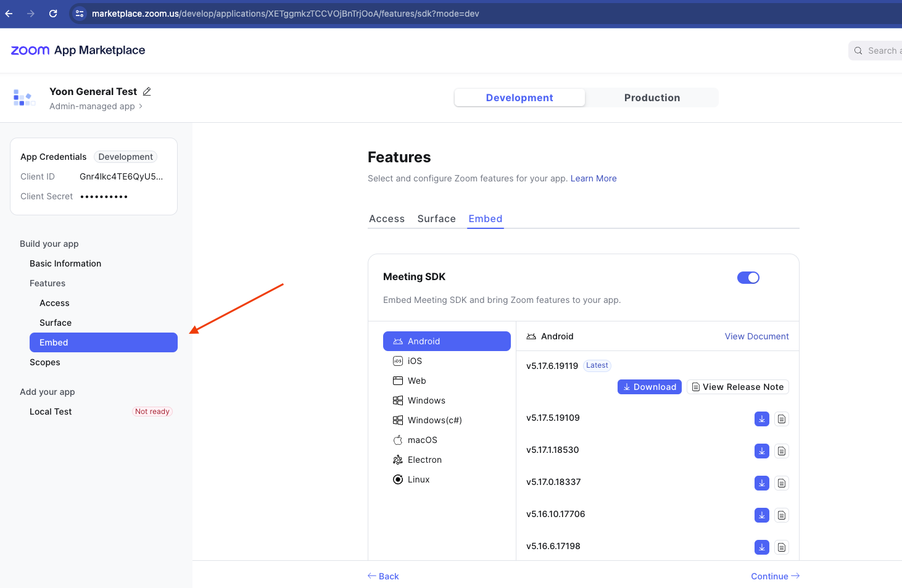Select the Embed features tab
This screenshot has height=588, width=902.
click(486, 218)
